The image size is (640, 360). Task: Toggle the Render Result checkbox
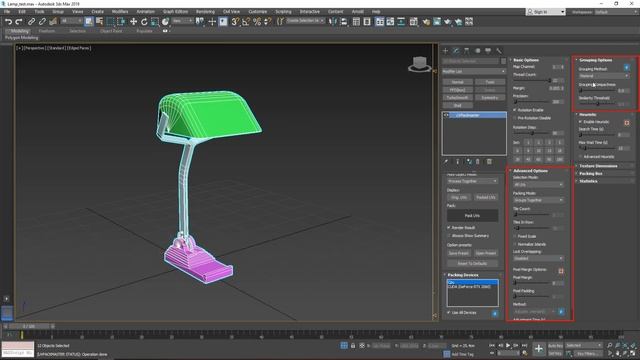(449, 227)
